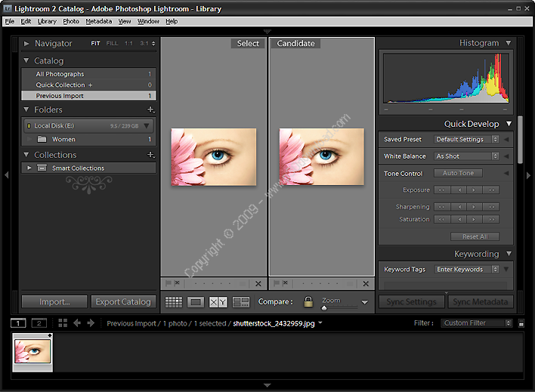Image resolution: width=535 pixels, height=392 pixels.
Task: Click the Auto Tone button
Action: point(458,174)
